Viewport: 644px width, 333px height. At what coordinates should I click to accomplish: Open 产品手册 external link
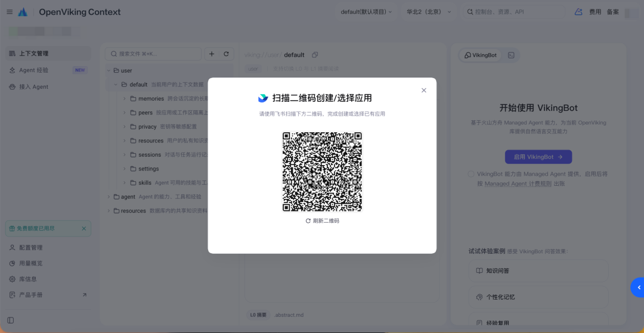click(x=48, y=295)
